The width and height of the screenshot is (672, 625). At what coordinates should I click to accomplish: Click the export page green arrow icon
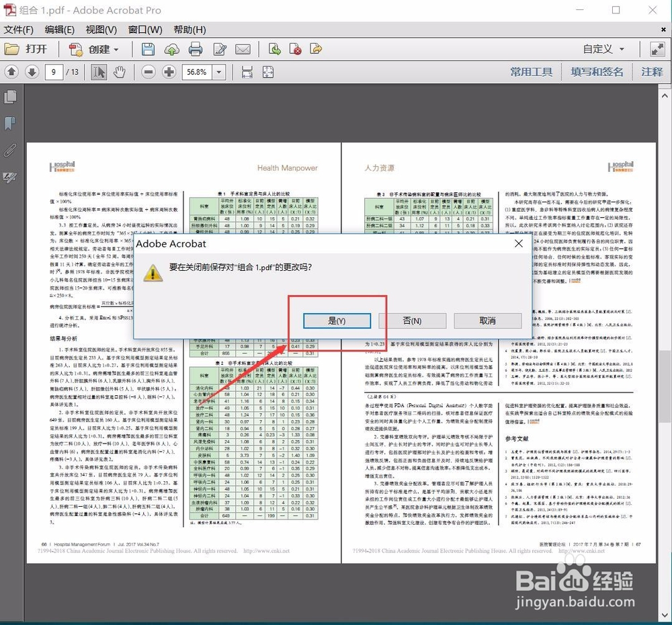275,49
